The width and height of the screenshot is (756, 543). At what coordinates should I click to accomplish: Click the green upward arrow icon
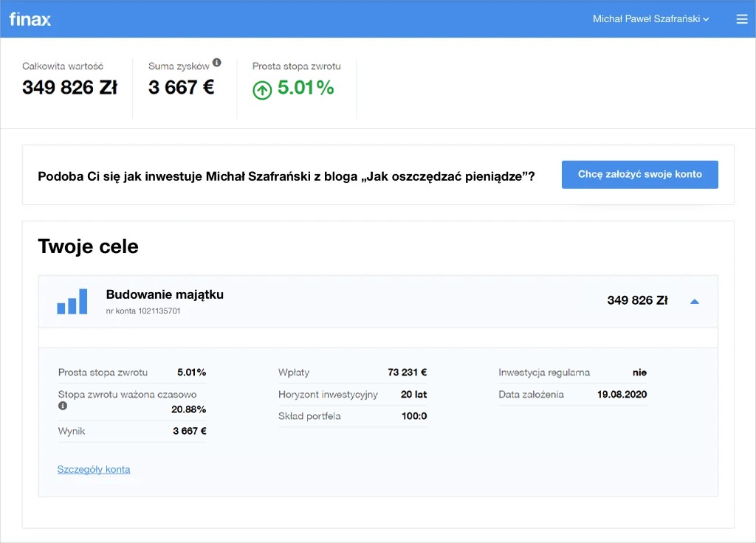(x=262, y=90)
